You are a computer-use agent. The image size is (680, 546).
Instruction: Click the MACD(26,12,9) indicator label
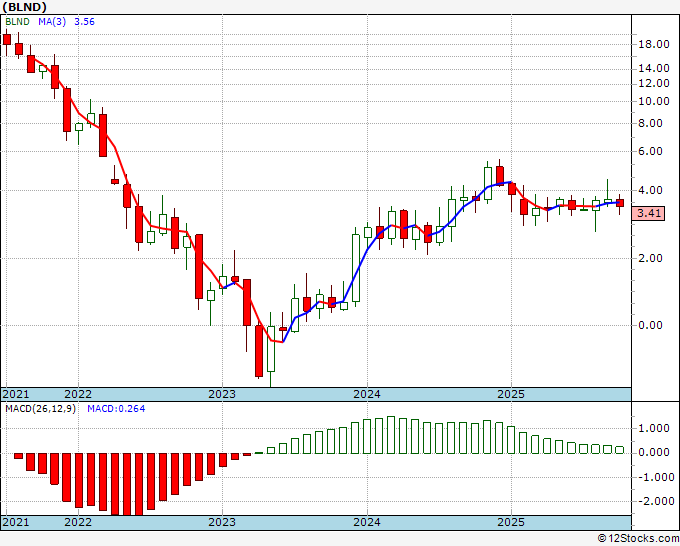(40, 409)
